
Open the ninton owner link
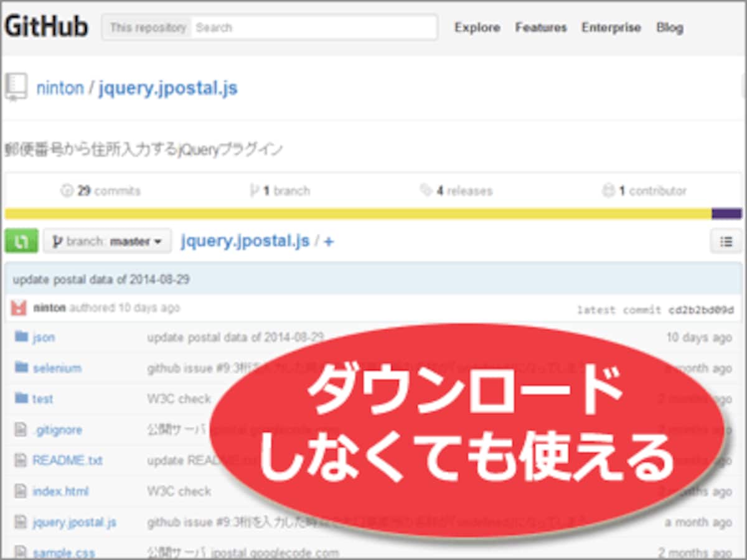(x=60, y=88)
